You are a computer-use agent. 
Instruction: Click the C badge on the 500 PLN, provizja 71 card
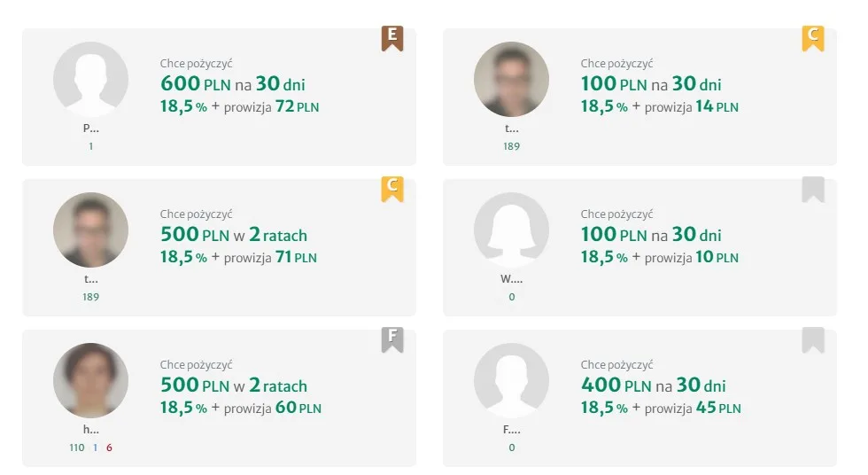(392, 189)
